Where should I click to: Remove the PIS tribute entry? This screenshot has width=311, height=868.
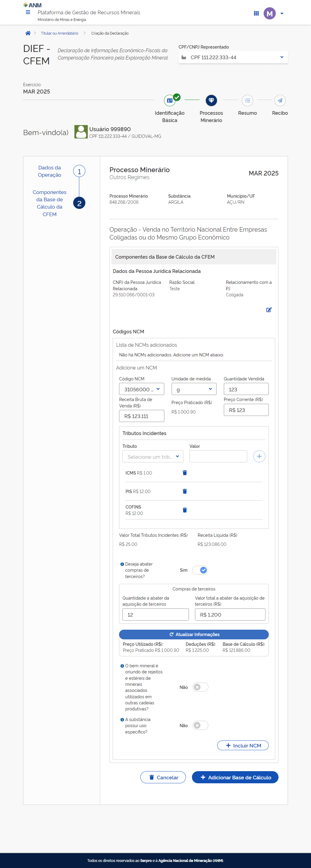point(185,491)
